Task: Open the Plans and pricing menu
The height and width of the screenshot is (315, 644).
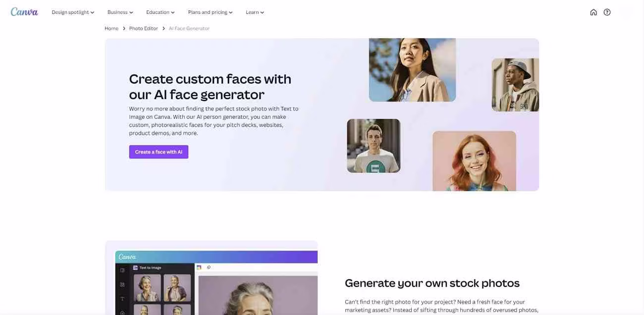Action: pos(211,12)
